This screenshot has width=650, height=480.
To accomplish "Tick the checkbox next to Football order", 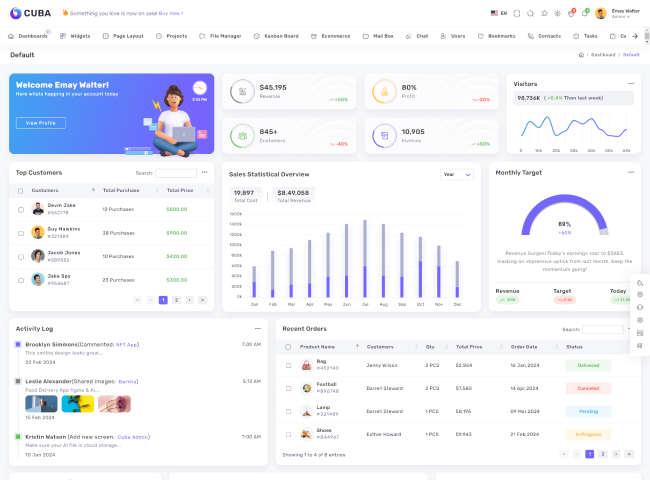I will tap(288, 388).
